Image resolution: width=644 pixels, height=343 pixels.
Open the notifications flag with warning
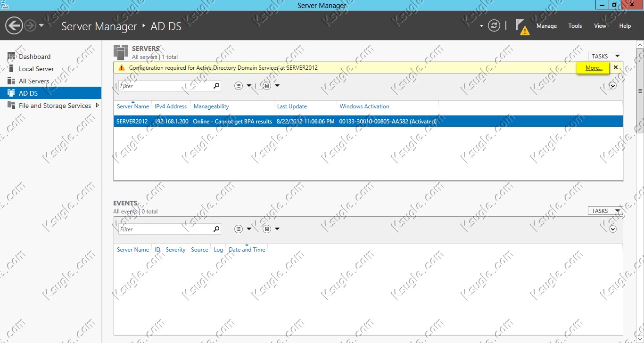[522, 26]
